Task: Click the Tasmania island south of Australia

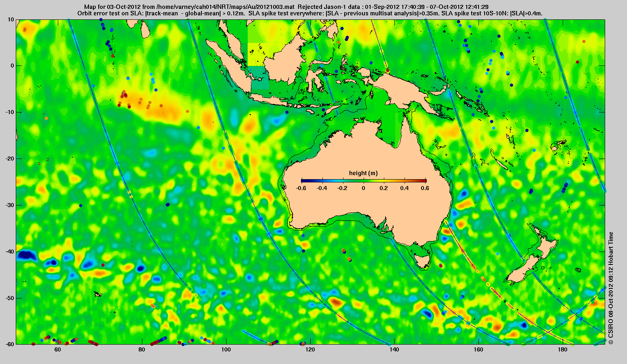Action: 422,261
